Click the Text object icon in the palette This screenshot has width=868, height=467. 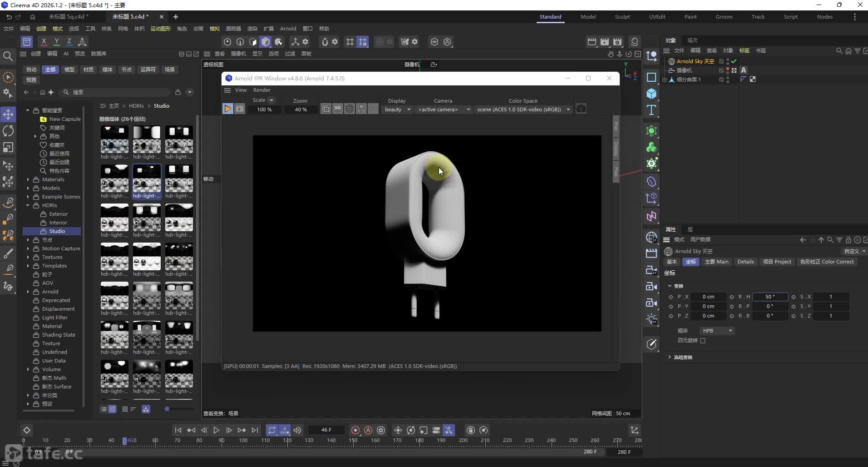[651, 110]
